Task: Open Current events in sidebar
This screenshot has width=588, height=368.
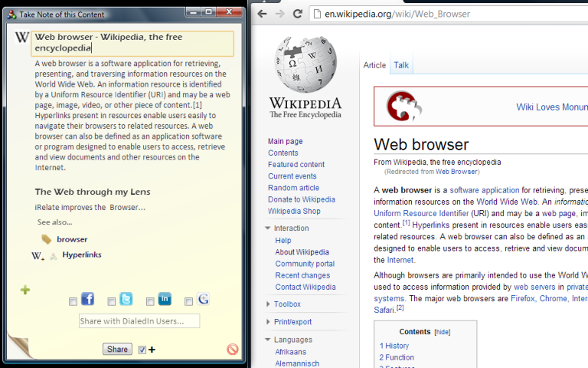Action: (x=292, y=176)
